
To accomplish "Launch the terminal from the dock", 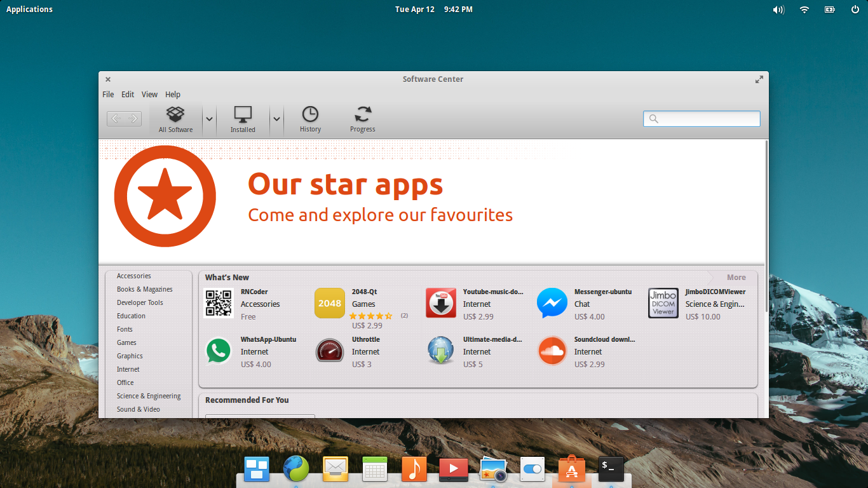I will (611, 469).
